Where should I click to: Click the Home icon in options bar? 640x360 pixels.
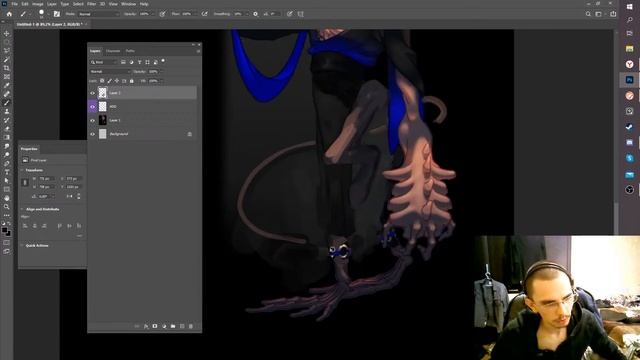tap(9, 14)
